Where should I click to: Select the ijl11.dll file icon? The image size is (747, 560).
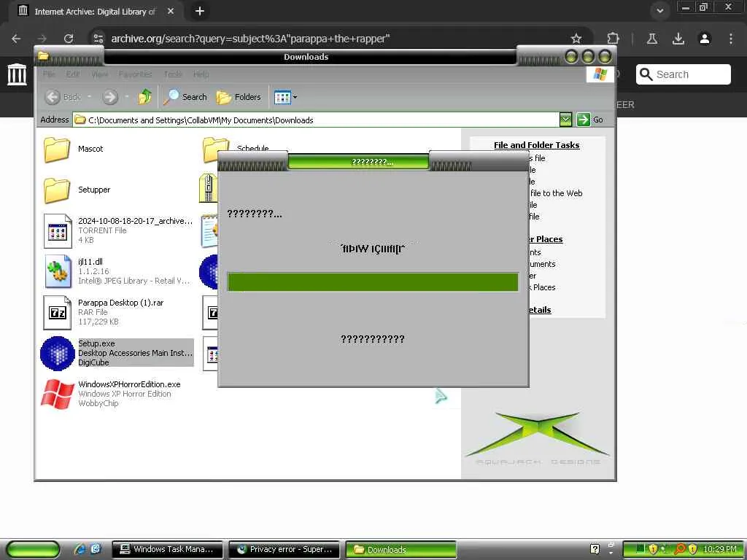click(x=58, y=271)
